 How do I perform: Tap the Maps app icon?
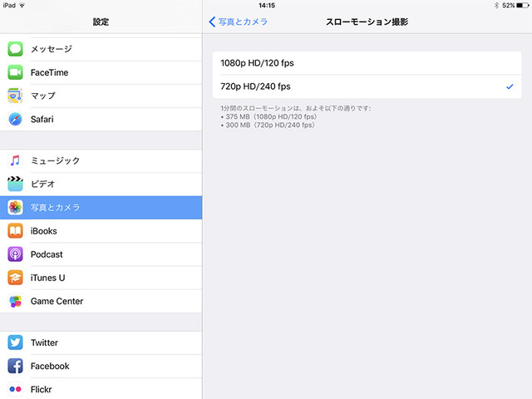(15, 96)
